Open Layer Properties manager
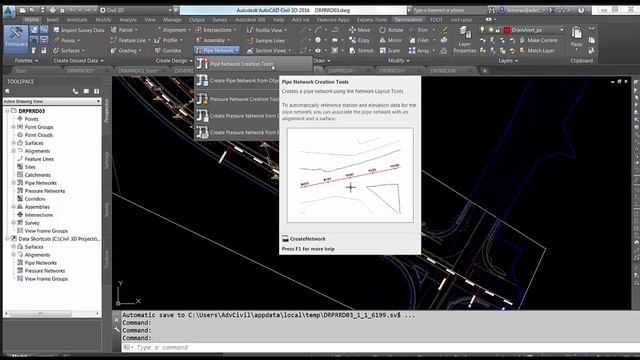This screenshot has height=360, width=640. click(x=464, y=40)
